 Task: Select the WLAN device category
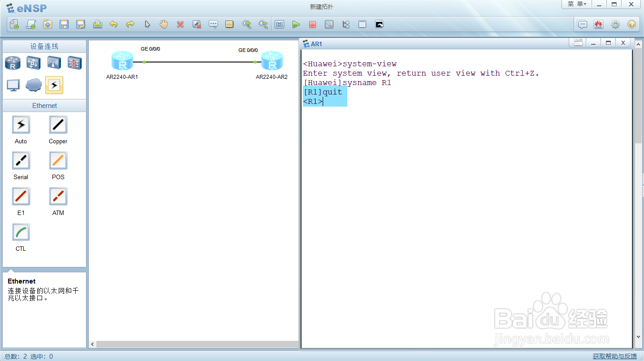click(x=54, y=63)
